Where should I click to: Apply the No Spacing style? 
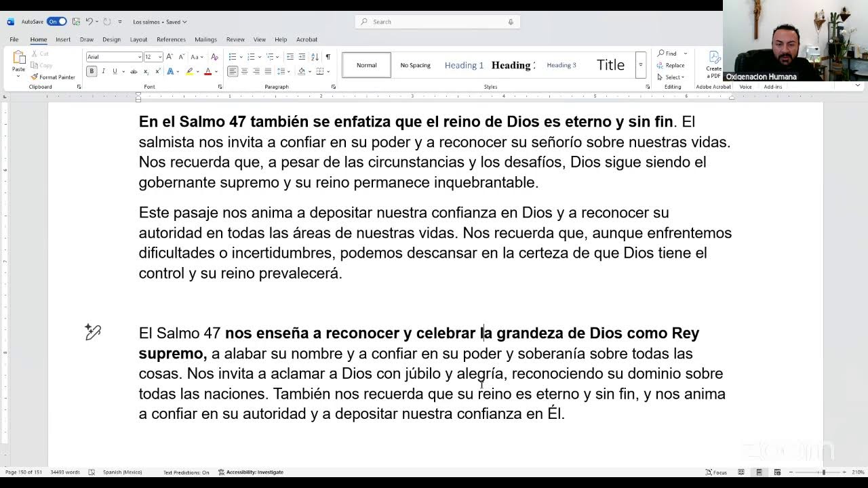[415, 65]
